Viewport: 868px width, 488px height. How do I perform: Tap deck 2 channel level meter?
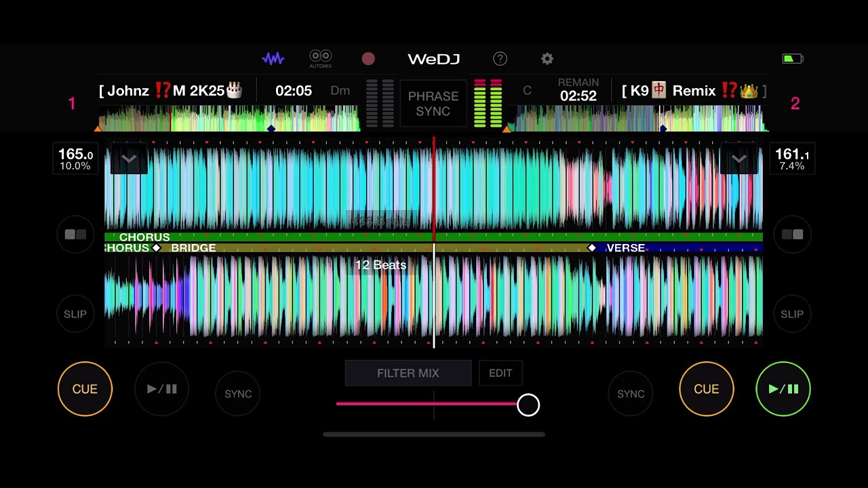click(x=488, y=103)
